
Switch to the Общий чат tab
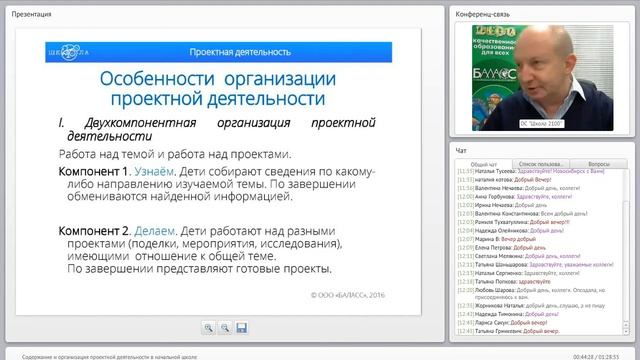[484, 164]
